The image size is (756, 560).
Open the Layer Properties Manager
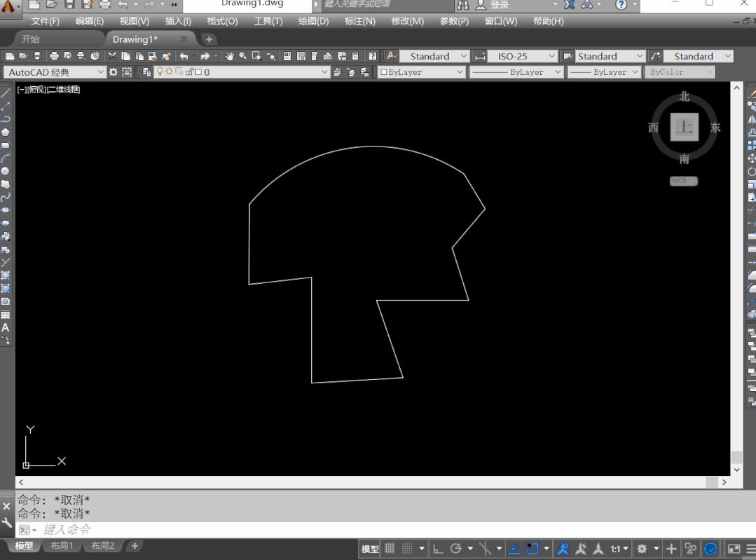click(146, 72)
